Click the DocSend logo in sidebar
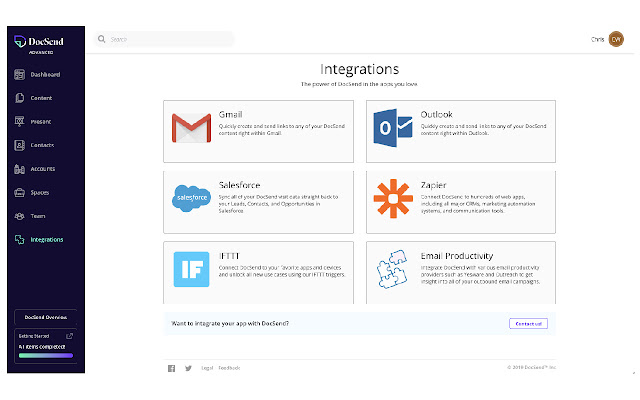Image resolution: width=640 pixels, height=400 pixels. point(38,42)
